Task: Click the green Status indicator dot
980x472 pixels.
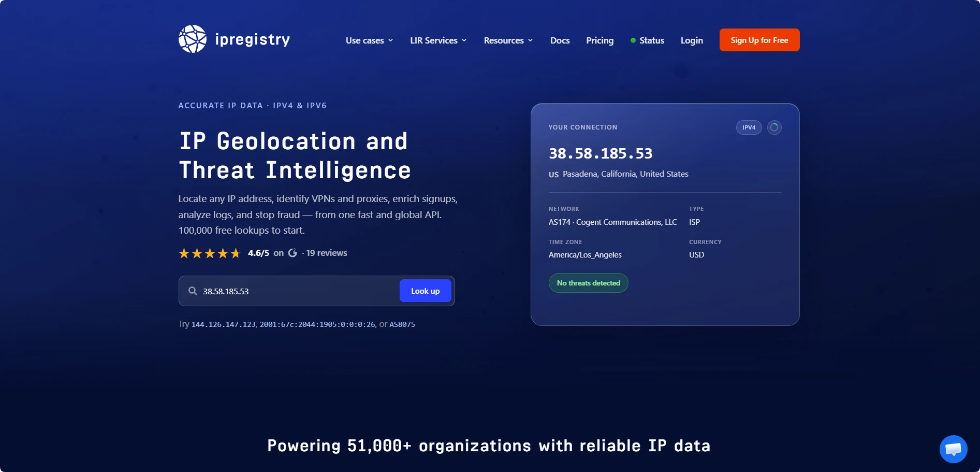Action: point(633,40)
